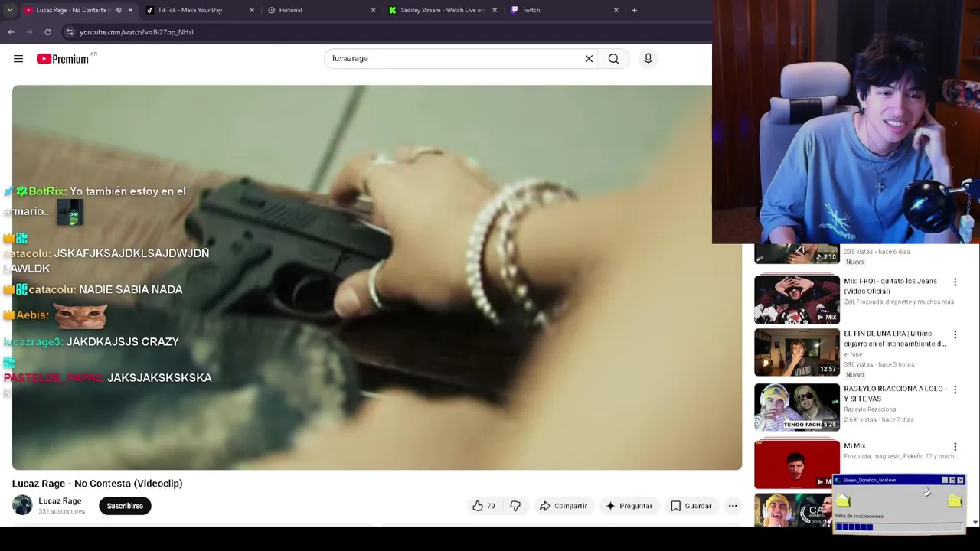The image size is (980, 551).
Task: Go to YouTube Premium home logo
Action: pos(63,59)
